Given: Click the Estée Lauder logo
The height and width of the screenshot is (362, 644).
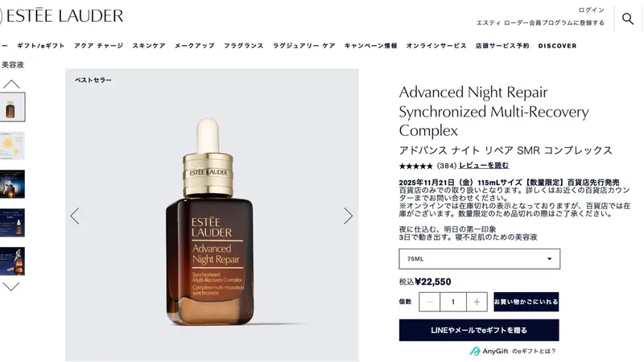Looking at the screenshot, I should click(62, 15).
